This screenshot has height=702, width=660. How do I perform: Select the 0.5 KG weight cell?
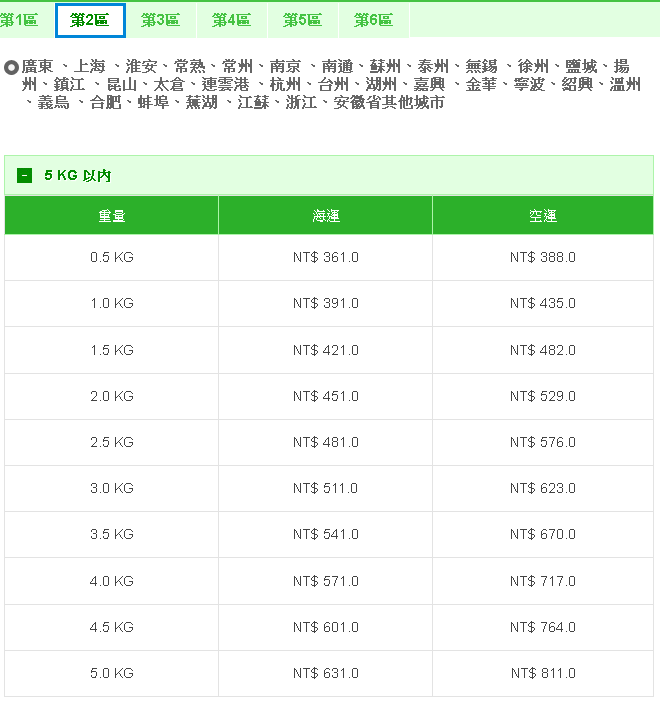click(x=111, y=257)
